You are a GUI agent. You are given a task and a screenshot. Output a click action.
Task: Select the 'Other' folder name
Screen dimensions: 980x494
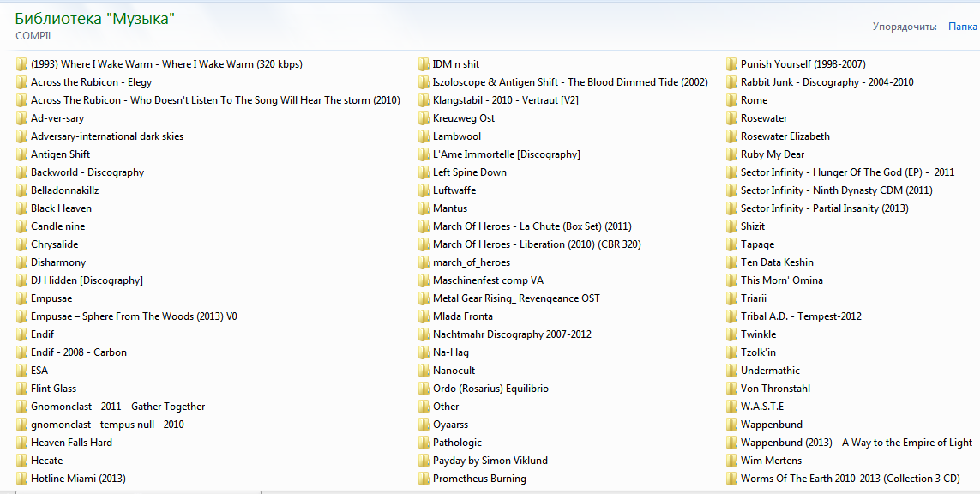point(446,407)
